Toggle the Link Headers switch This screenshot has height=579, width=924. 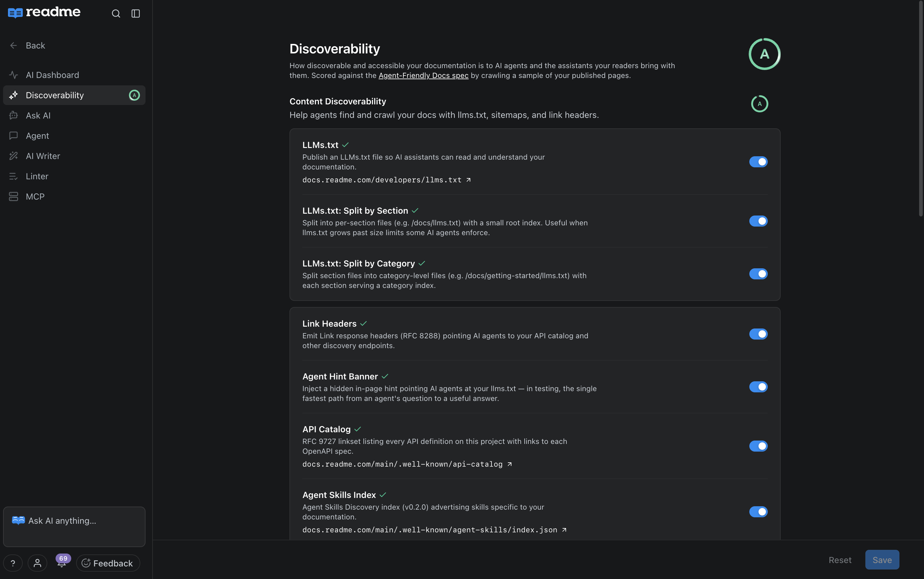[x=758, y=334]
